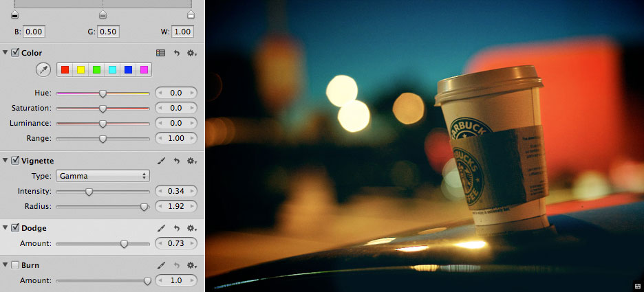Select the magenta color swatch

tap(144, 69)
